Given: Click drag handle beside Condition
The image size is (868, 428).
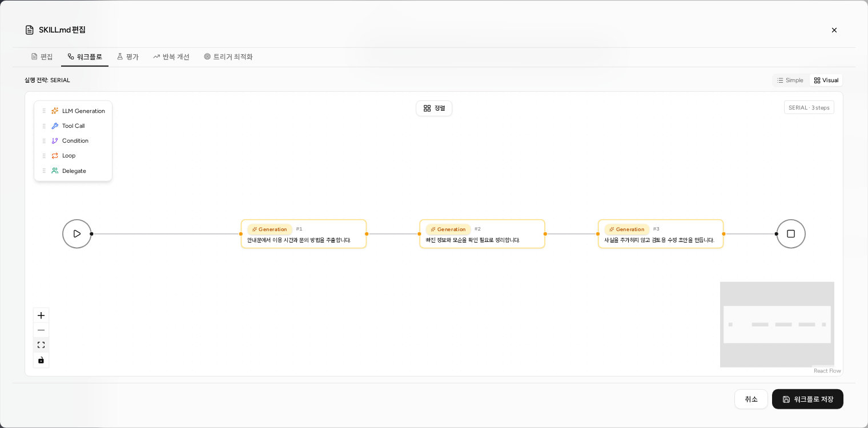Looking at the screenshot, I should pos(44,140).
